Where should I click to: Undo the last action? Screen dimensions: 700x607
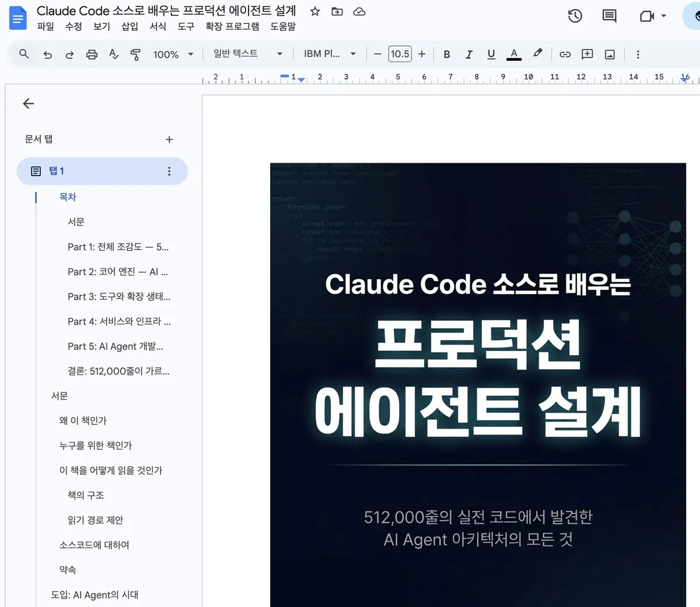tap(48, 54)
